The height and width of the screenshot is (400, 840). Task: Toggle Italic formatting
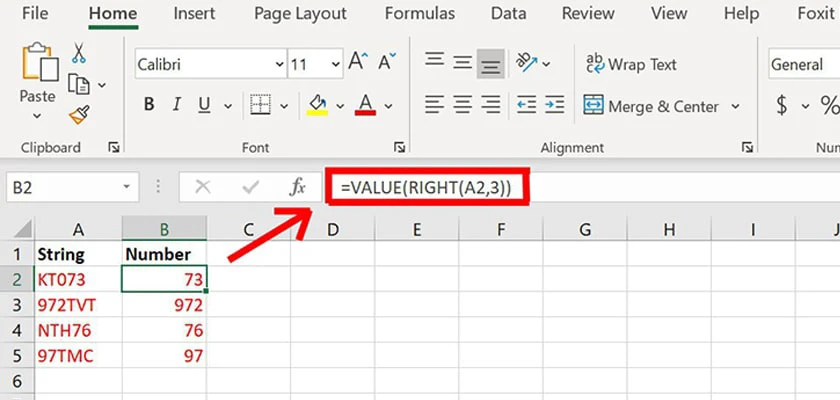[176, 105]
